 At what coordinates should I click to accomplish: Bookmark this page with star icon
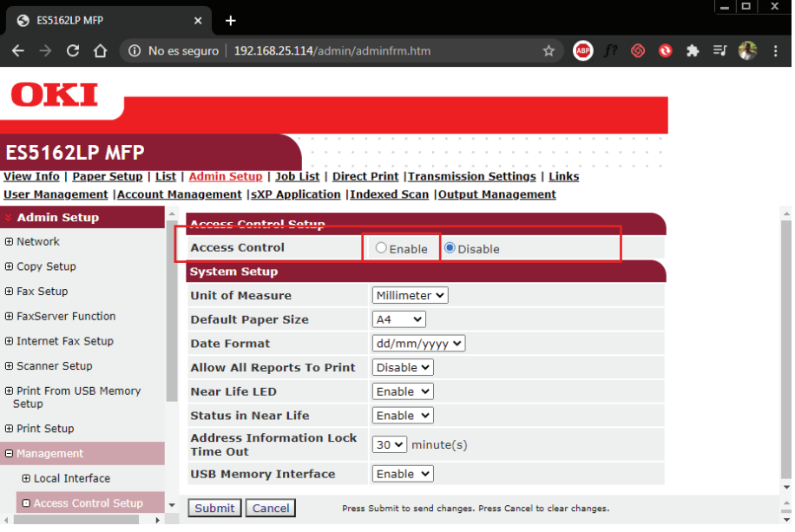549,51
